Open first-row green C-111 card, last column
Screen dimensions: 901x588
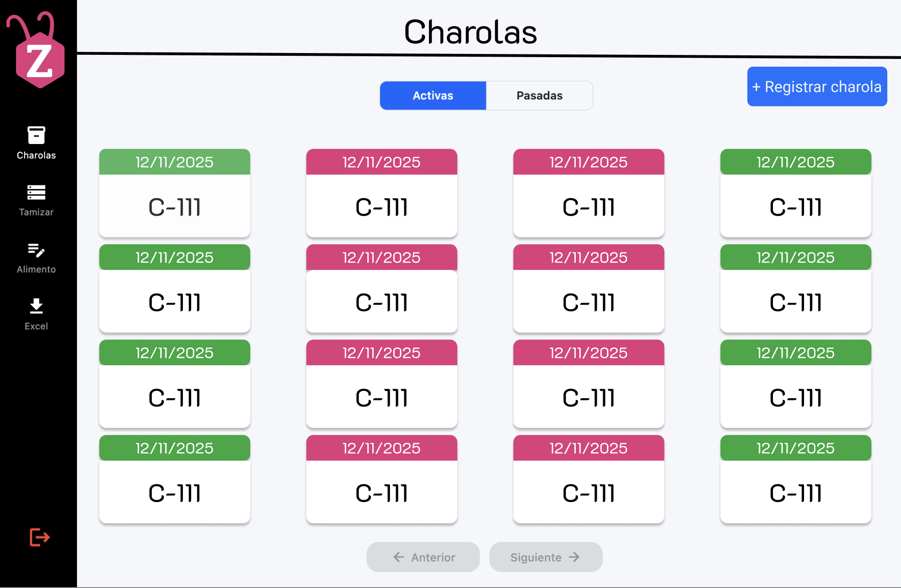click(x=796, y=193)
